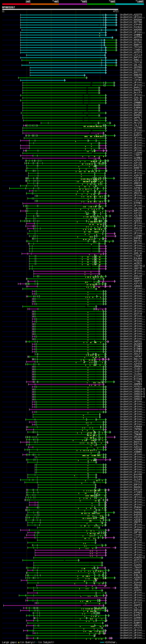Select hit label UniRef100_C3ZAW6
The height and width of the screenshot is (644, 146).
coord(131,236)
